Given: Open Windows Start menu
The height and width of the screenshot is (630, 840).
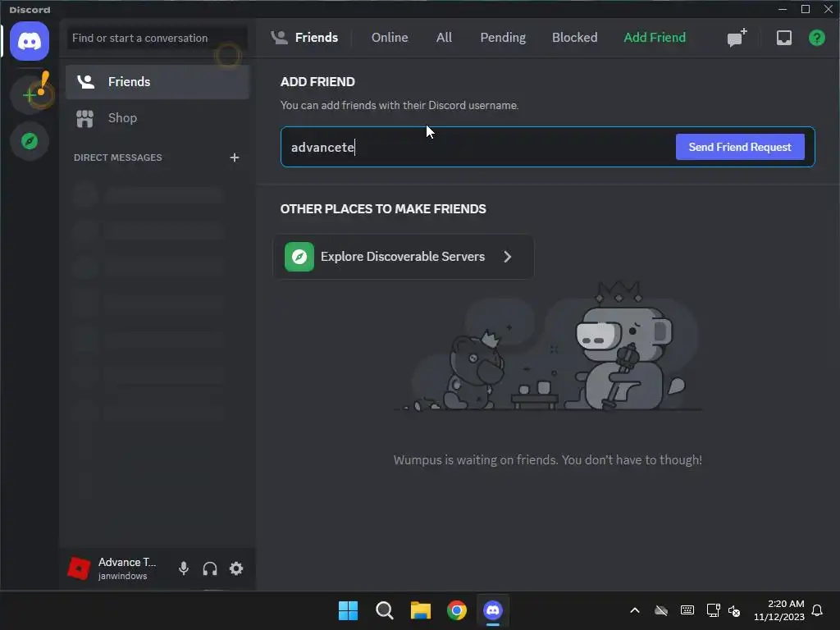Looking at the screenshot, I should 348,610.
